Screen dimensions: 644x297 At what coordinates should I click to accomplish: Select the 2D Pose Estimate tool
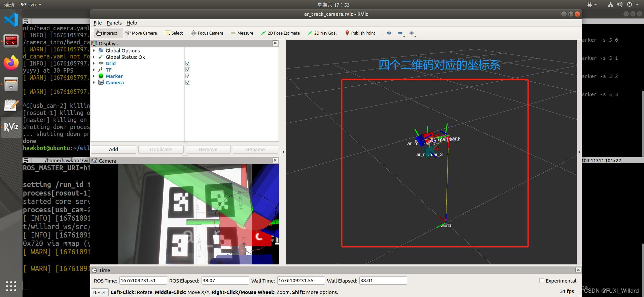pyautogui.click(x=280, y=33)
